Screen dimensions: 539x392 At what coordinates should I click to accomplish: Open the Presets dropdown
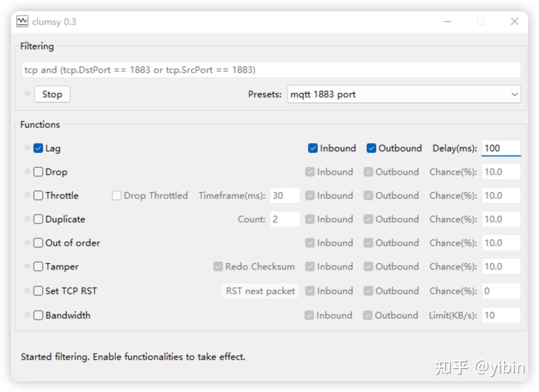(404, 94)
